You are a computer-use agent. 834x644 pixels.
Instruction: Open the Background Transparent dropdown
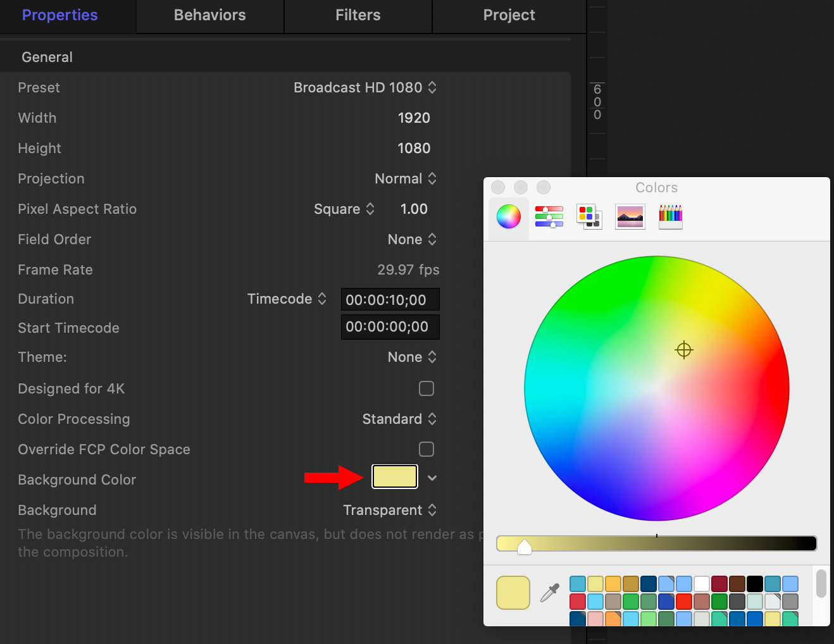click(390, 510)
